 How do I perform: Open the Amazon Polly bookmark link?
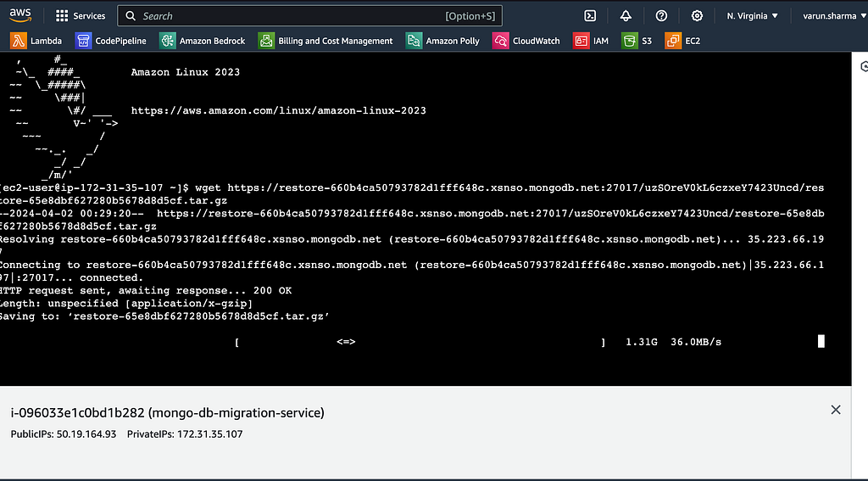[x=453, y=41]
